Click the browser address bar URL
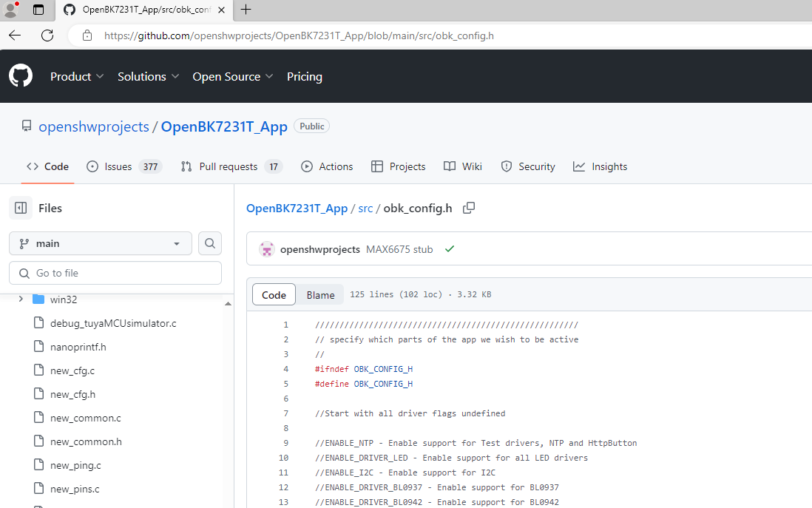The image size is (812, 508). [x=299, y=35]
